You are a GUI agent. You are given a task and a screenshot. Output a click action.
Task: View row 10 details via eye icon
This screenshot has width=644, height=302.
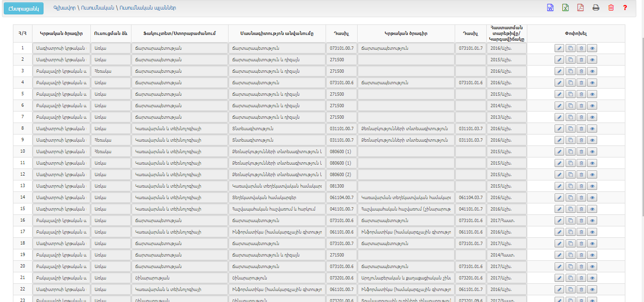(x=592, y=152)
